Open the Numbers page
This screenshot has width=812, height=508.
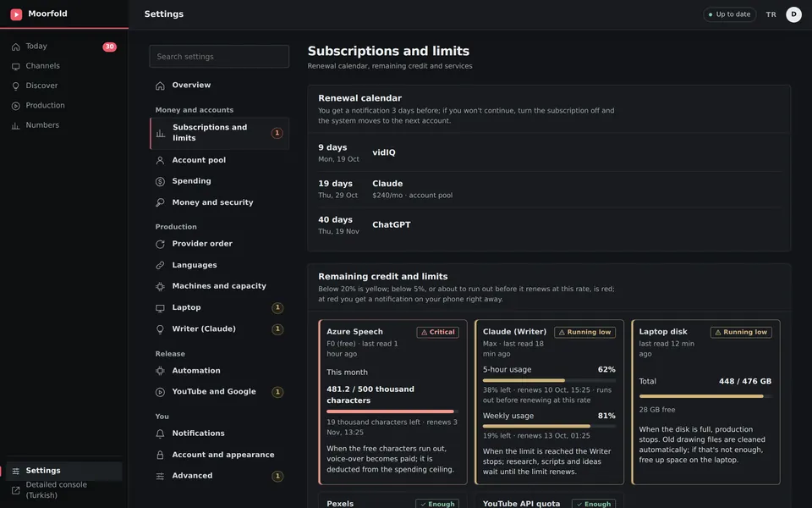64,125
